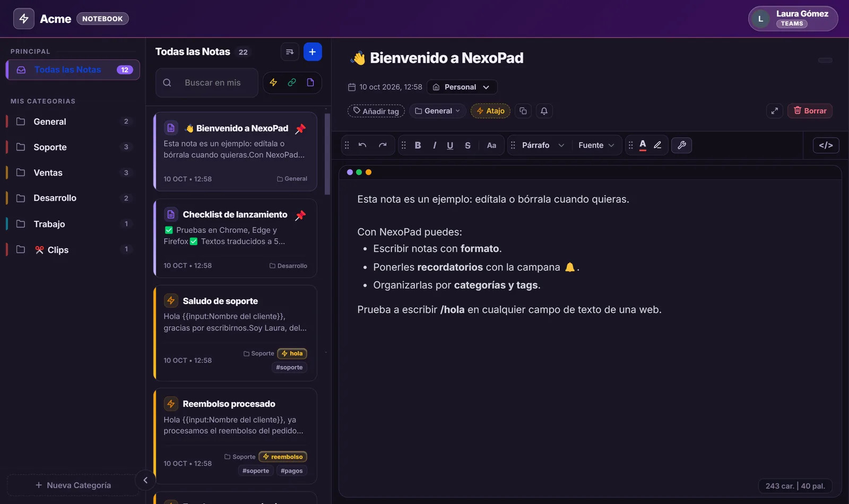Open the Fuente font dropdown
Viewport: 849px width, 504px height.
596,145
